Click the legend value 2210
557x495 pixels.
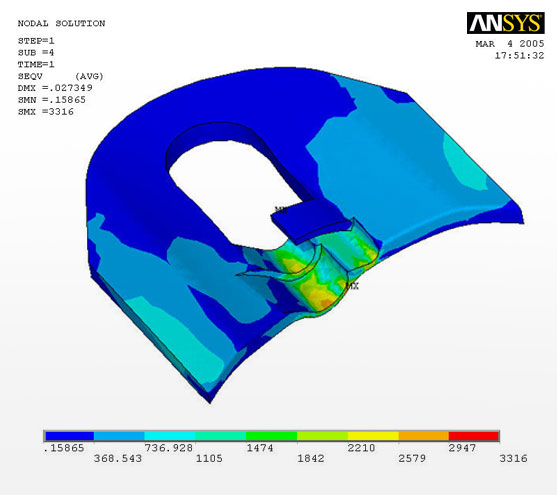click(361, 448)
